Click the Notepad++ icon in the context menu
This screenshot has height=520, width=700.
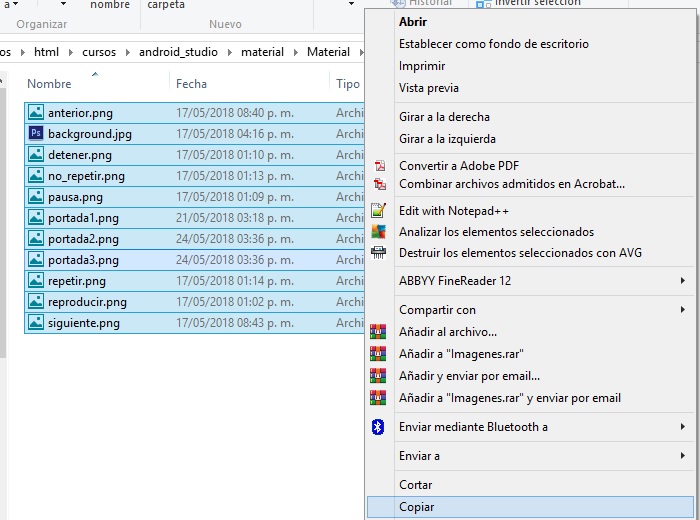click(379, 211)
